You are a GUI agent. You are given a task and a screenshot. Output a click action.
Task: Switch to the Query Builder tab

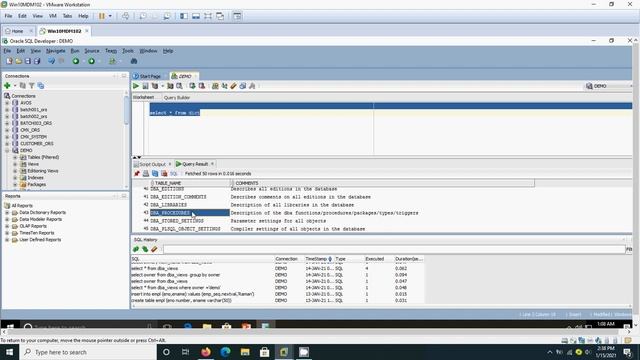click(x=177, y=98)
